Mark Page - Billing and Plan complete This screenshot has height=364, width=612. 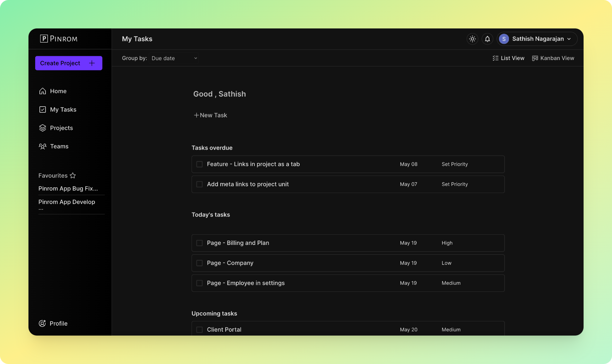[x=199, y=243]
